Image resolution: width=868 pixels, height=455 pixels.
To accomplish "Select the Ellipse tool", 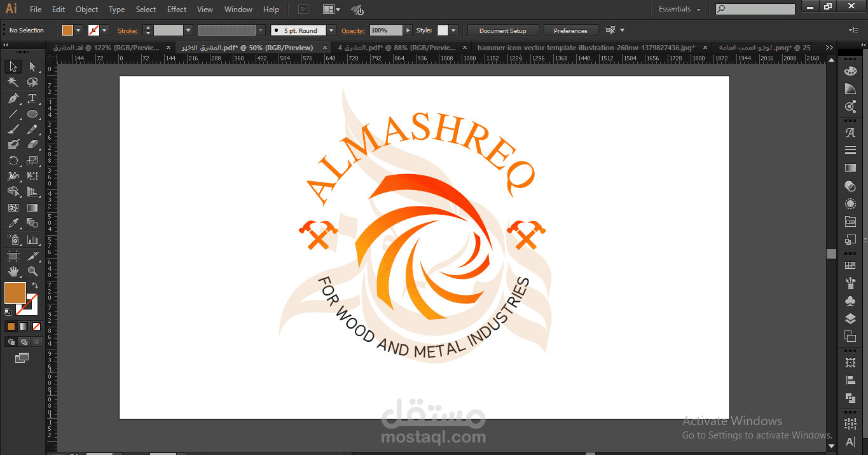I will [32, 114].
